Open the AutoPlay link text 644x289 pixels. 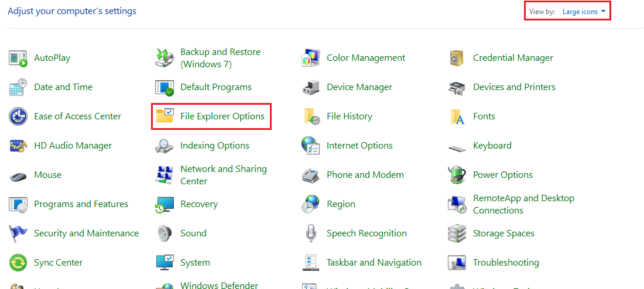pyautogui.click(x=52, y=58)
